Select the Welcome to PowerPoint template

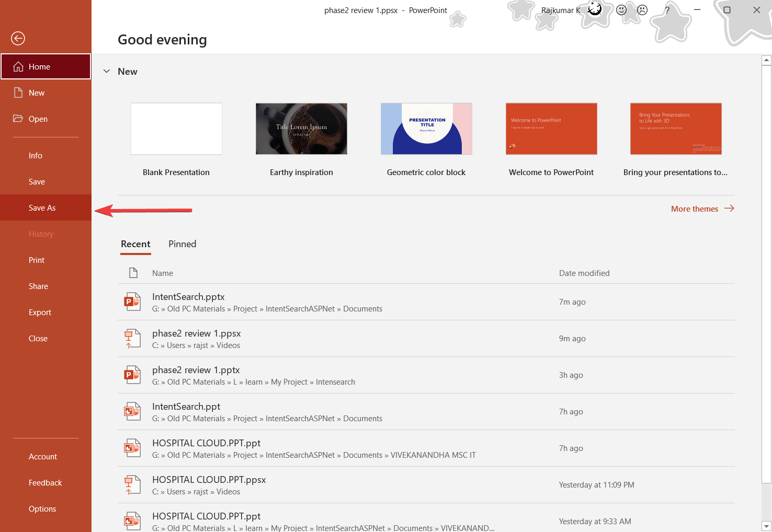(551, 129)
